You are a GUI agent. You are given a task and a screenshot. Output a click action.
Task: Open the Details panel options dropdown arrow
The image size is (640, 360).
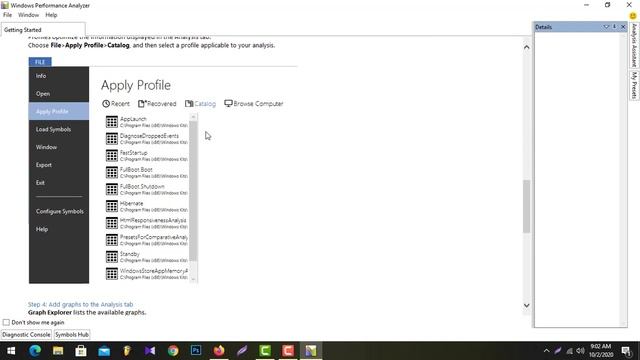(x=606, y=27)
